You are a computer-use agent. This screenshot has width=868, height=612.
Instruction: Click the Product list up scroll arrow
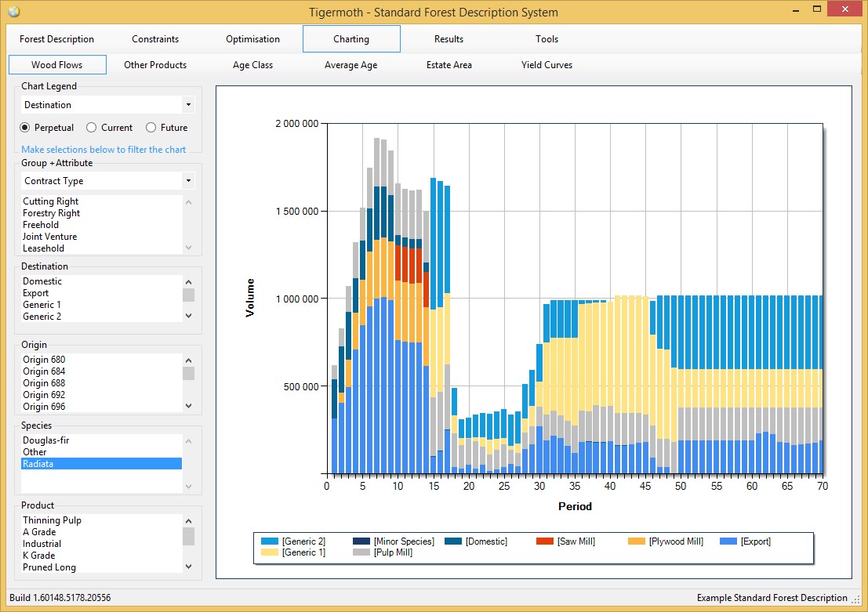(189, 520)
